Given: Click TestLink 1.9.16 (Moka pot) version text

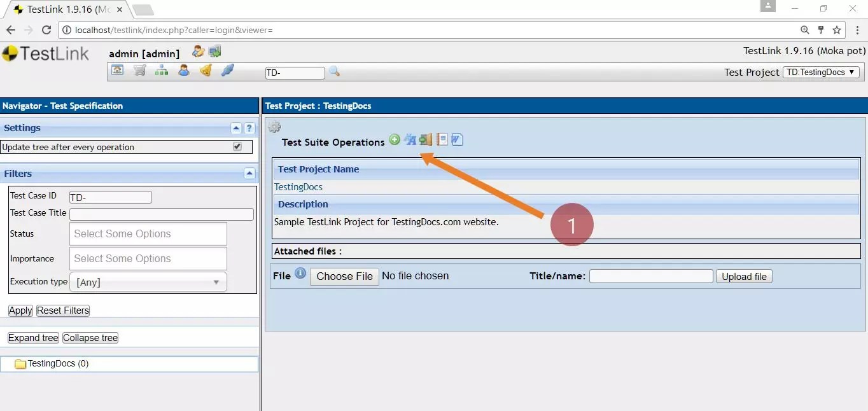Looking at the screenshot, I should 804,51.
